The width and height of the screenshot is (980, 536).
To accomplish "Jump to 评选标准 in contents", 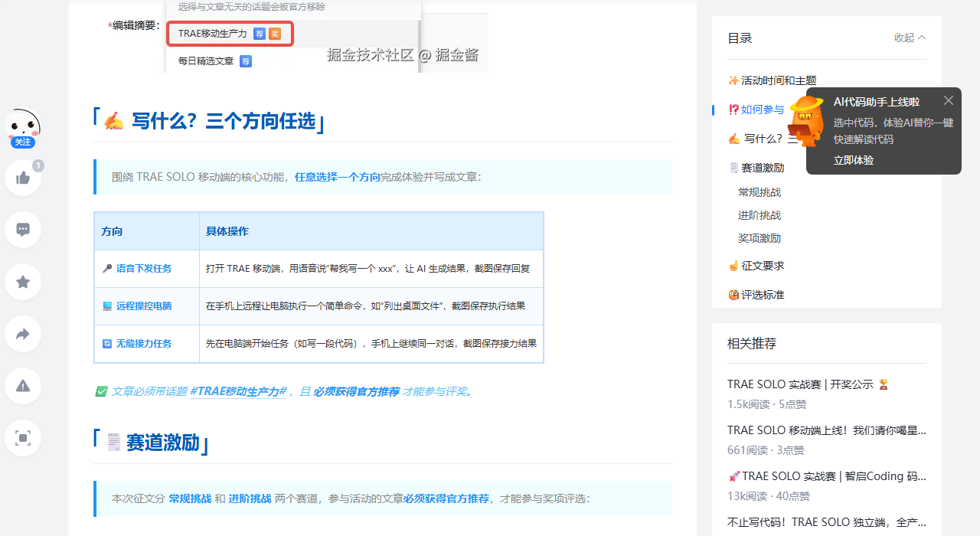I will (x=756, y=295).
